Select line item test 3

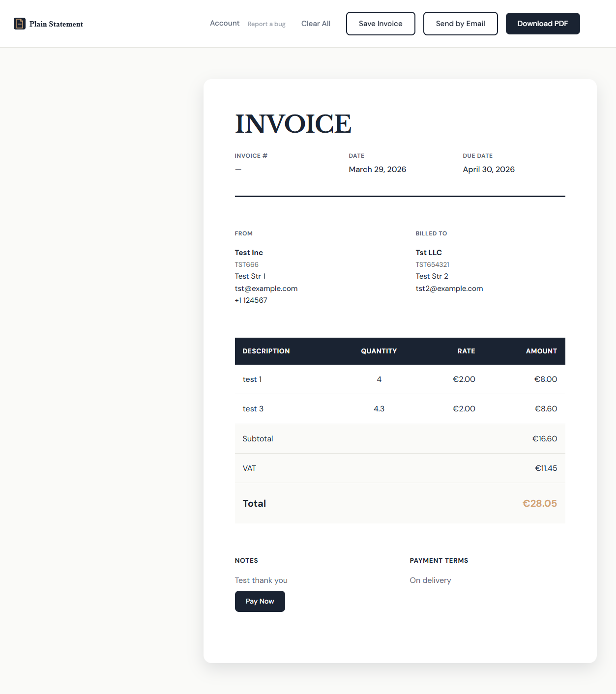[253, 409]
